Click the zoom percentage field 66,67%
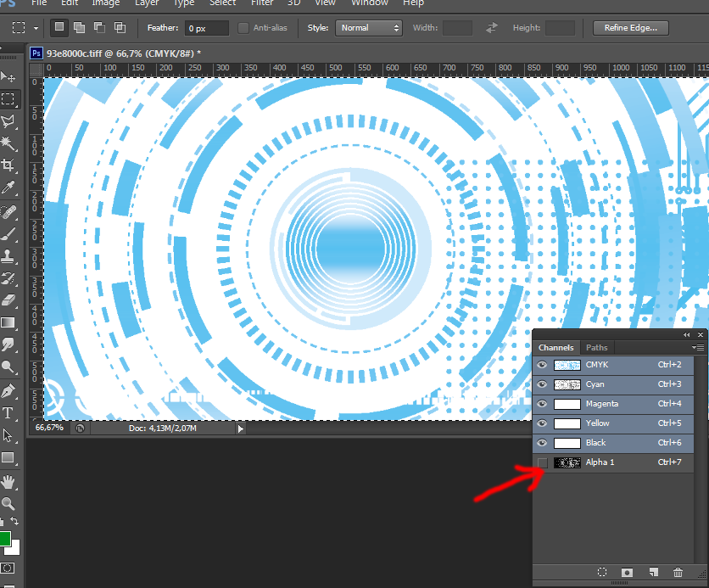This screenshot has height=588, width=709. coord(49,428)
